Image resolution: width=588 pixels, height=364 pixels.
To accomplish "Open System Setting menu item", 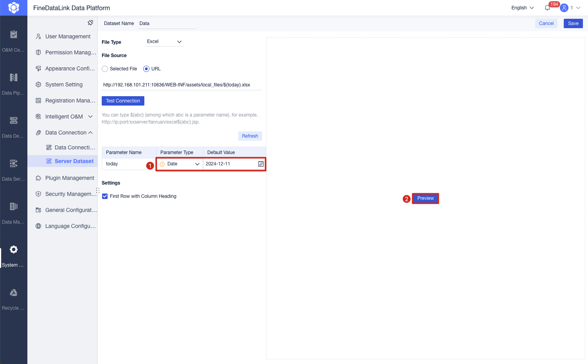I will [x=63, y=84].
